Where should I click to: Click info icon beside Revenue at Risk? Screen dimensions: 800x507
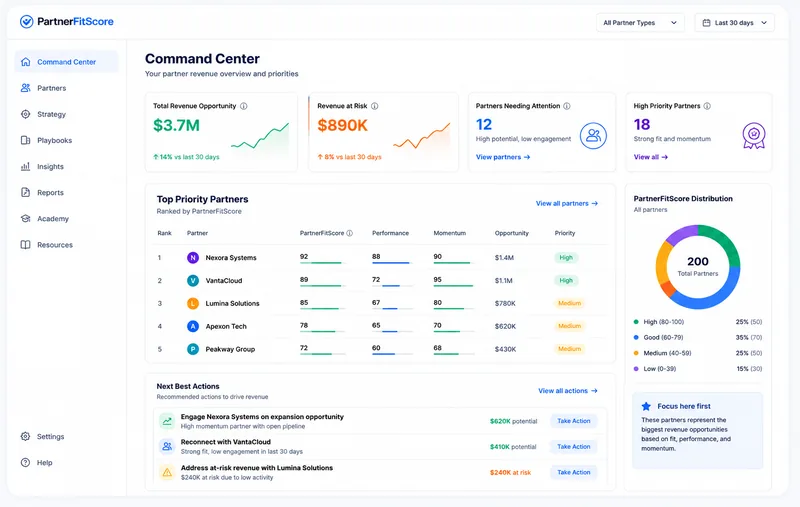[x=374, y=106]
